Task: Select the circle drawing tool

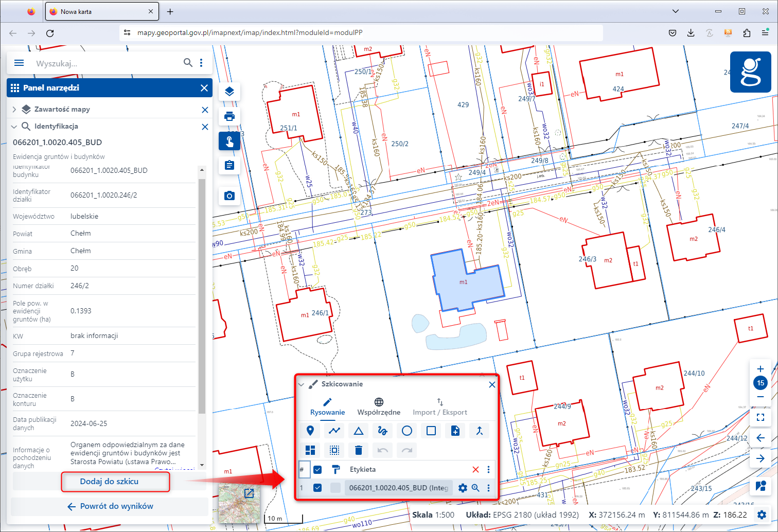Action: 406,431
